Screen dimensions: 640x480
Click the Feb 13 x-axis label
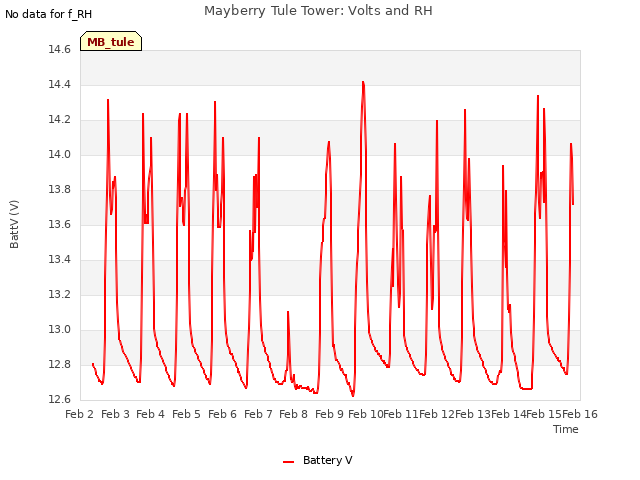tap(473, 414)
